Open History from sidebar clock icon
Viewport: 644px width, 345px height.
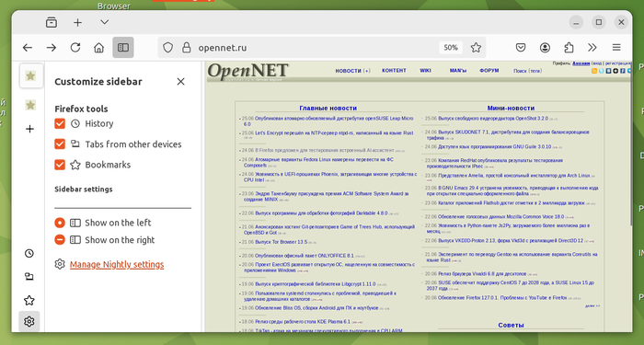[x=29, y=253]
